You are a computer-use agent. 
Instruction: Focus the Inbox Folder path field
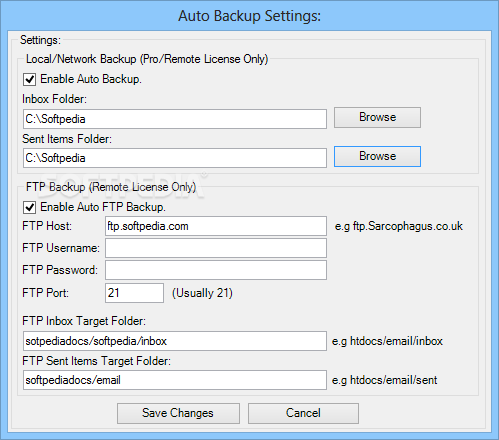pos(175,119)
